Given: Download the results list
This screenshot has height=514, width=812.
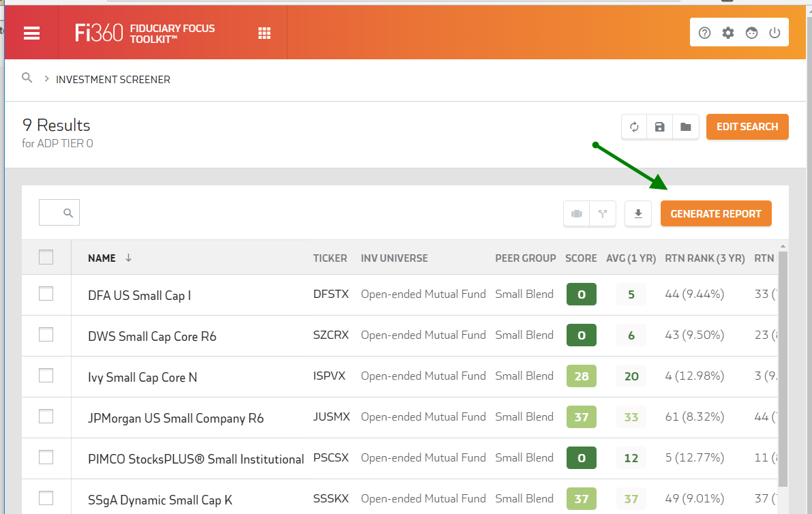Looking at the screenshot, I should [x=638, y=213].
